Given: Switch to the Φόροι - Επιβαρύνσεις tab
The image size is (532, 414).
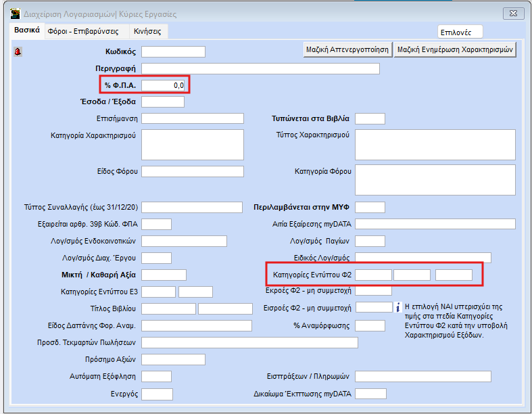Looking at the screenshot, I should [87, 32].
